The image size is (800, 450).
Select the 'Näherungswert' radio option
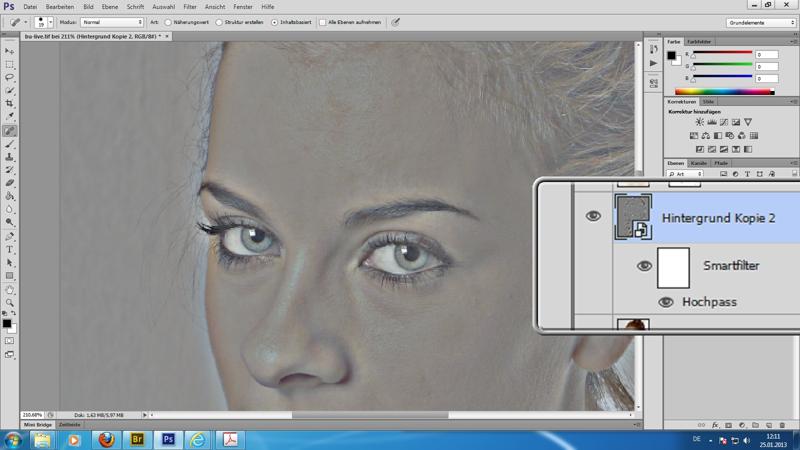click(x=168, y=22)
